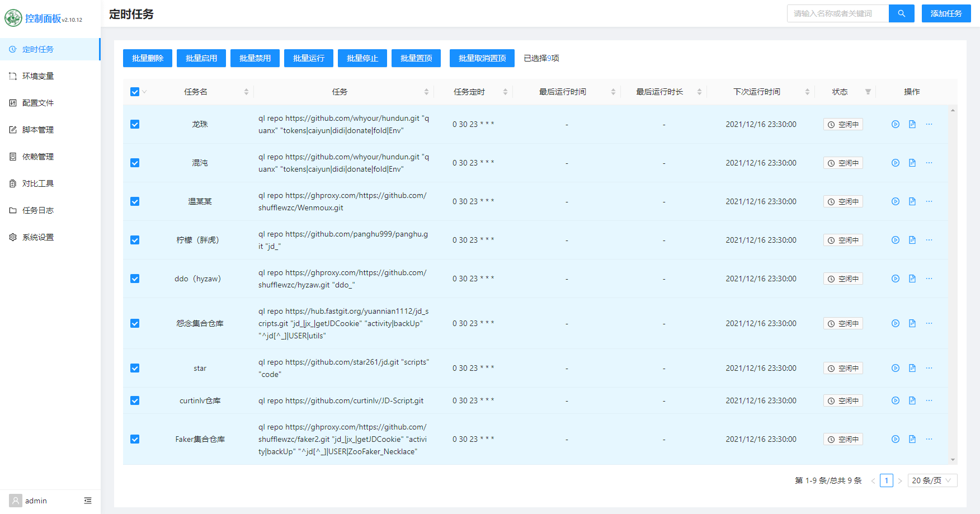Click the table vertical scrollbar down arrow
The image size is (980, 514).
(953, 460)
